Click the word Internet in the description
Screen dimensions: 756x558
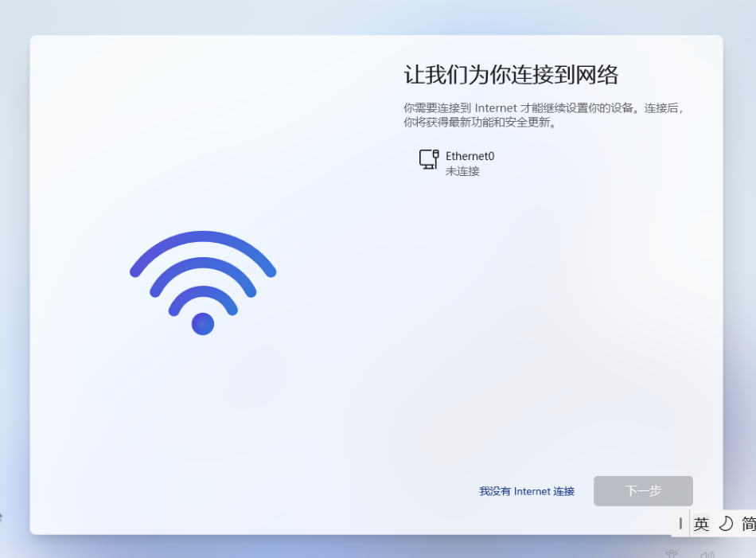click(x=496, y=108)
